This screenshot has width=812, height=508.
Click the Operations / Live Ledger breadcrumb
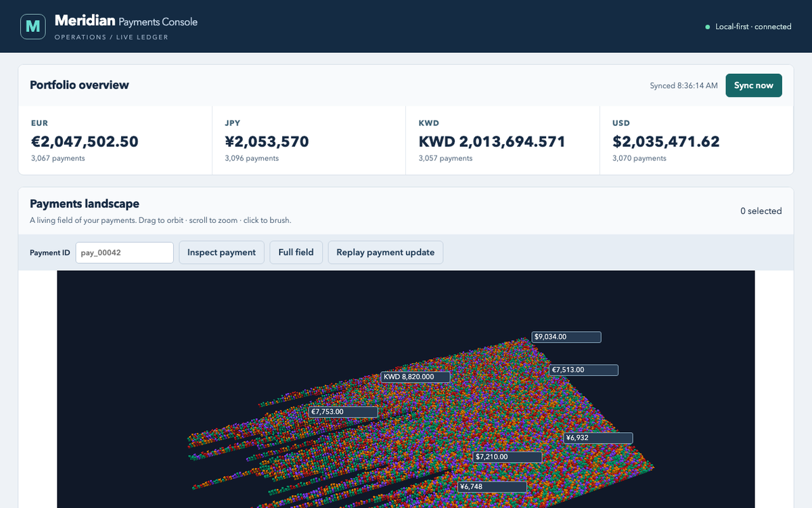[x=112, y=37]
